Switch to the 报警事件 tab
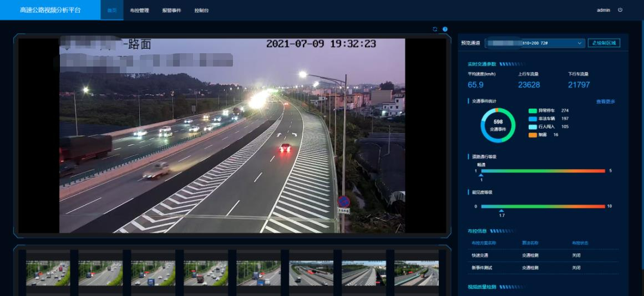Viewport: 644px width, 296px height. pos(171,11)
